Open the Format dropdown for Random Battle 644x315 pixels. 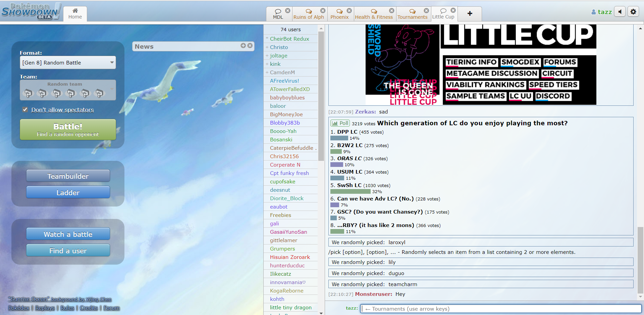pos(68,62)
